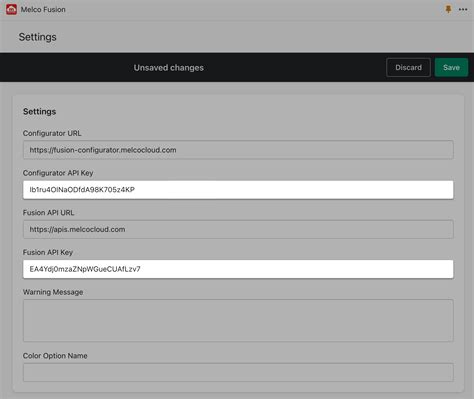Open the three-dot more actions menu

463,9
